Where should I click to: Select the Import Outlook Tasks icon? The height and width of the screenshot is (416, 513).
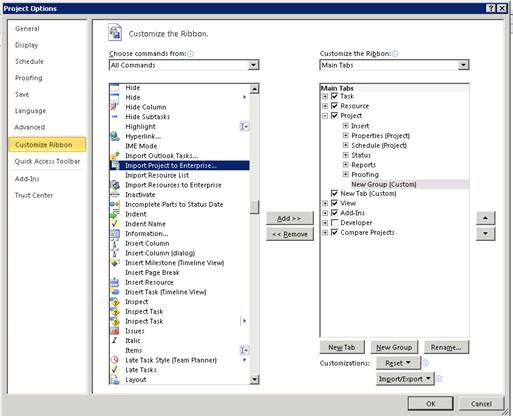click(x=115, y=156)
